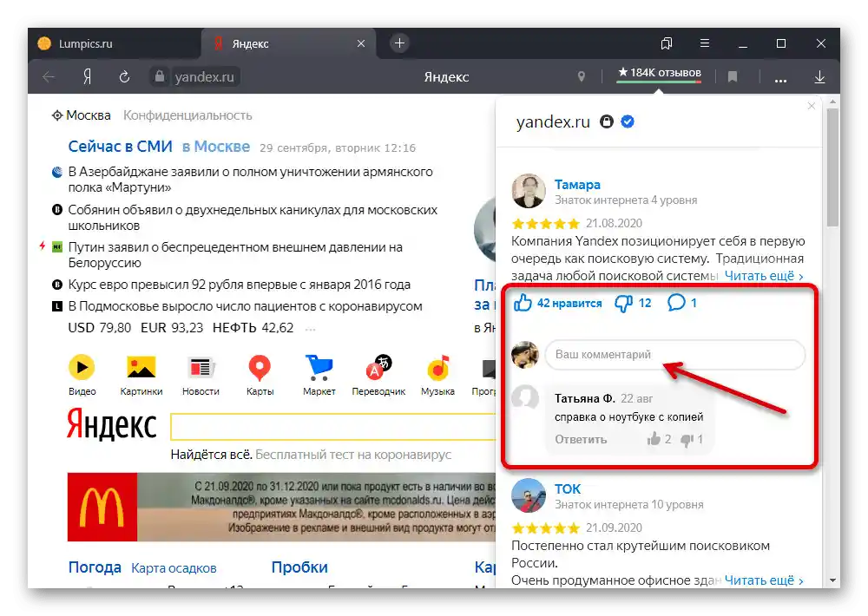Click the 184K отзывов reviews button
Image resolution: width=868 pixels, height=616 pixels.
[x=660, y=73]
